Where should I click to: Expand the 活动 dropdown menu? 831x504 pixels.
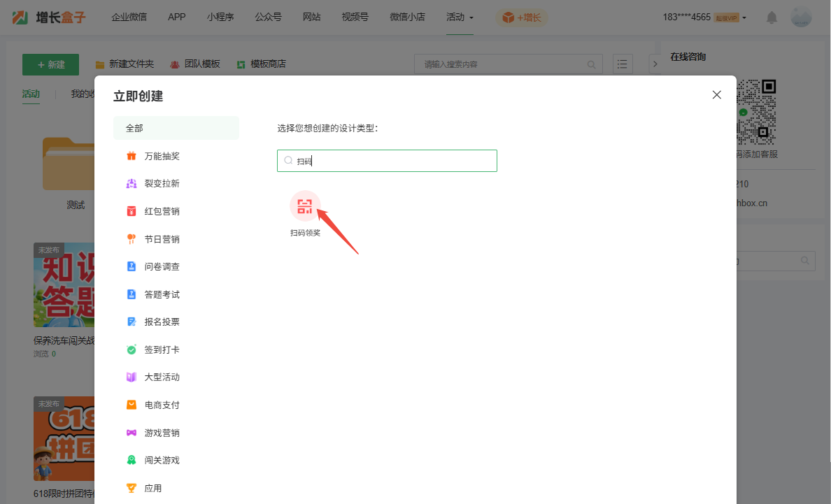click(x=460, y=17)
